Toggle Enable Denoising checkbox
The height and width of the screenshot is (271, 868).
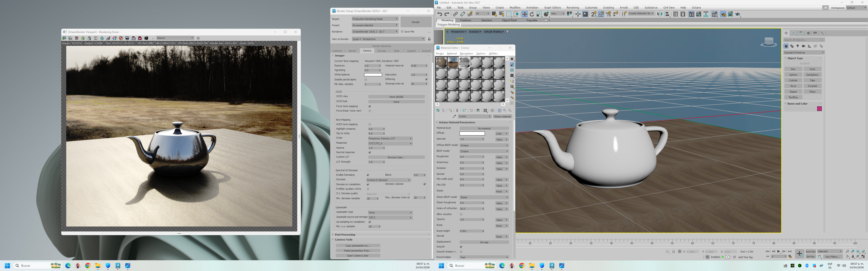point(368,175)
